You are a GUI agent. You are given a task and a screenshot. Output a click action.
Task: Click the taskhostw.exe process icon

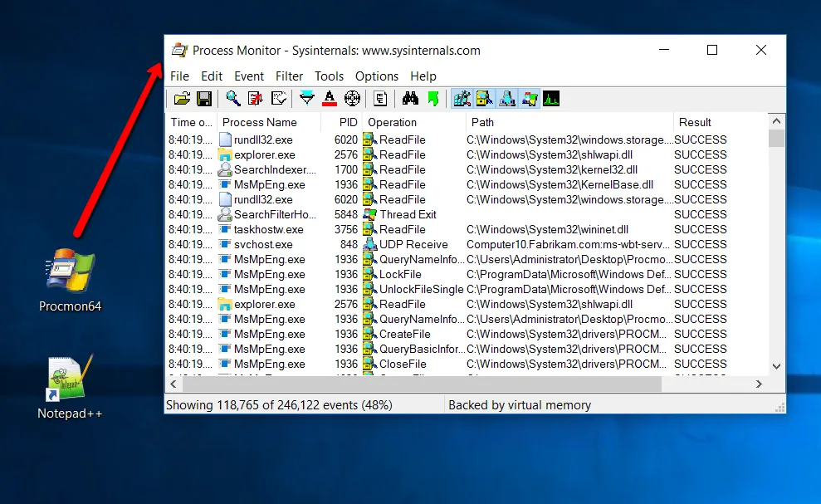225,229
